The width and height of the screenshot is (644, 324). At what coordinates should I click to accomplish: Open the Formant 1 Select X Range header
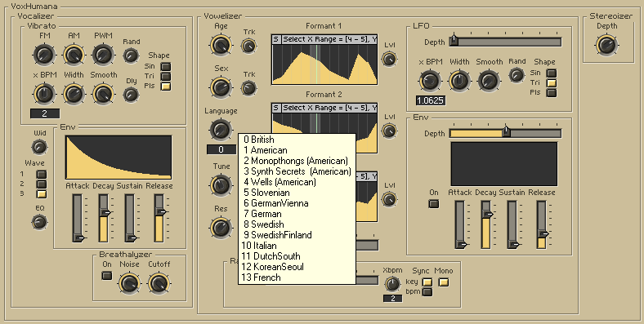click(329, 39)
